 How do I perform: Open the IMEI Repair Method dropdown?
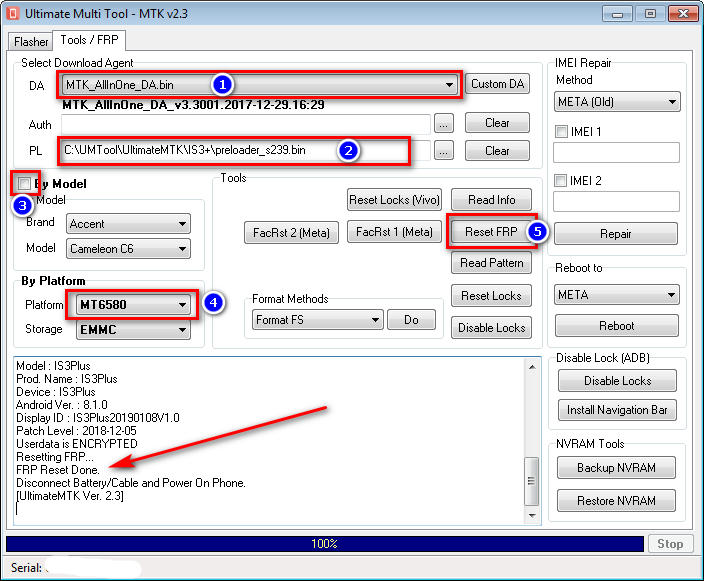(x=617, y=102)
